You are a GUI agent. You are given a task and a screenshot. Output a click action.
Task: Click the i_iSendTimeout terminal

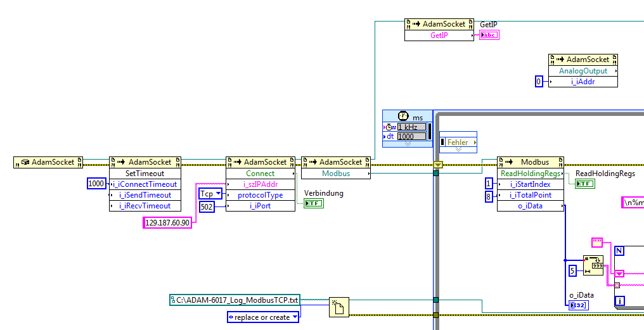pos(145,195)
